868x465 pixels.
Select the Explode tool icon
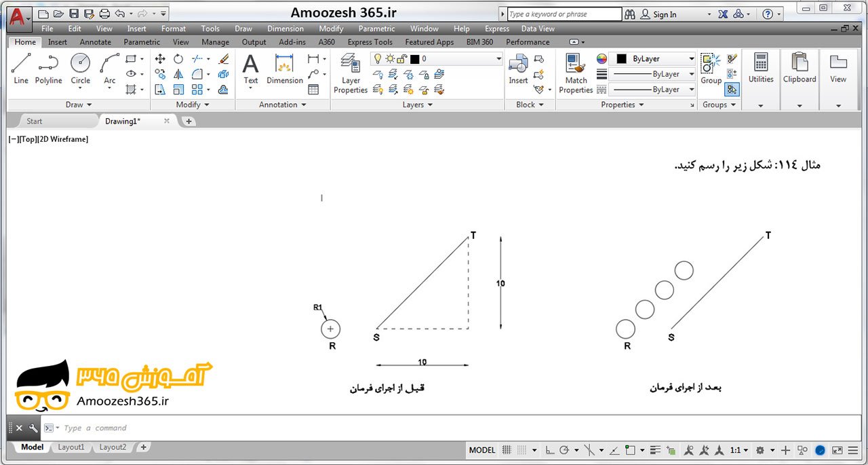(x=224, y=74)
